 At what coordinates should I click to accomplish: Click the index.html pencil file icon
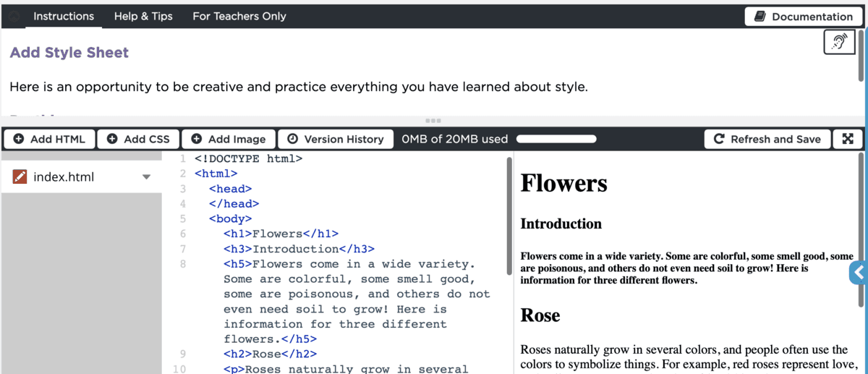click(20, 177)
